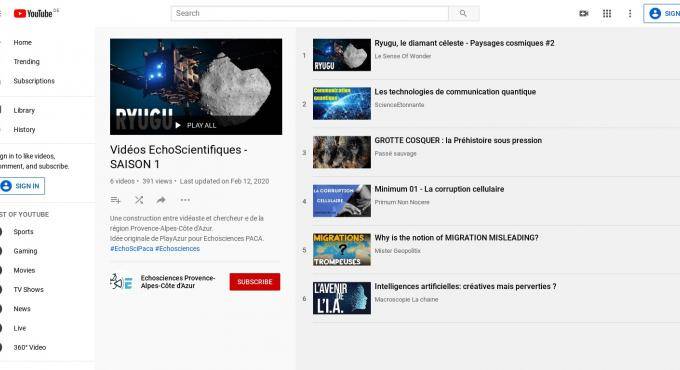Open the YouTube apps grid icon
This screenshot has height=370, width=680.
click(607, 13)
